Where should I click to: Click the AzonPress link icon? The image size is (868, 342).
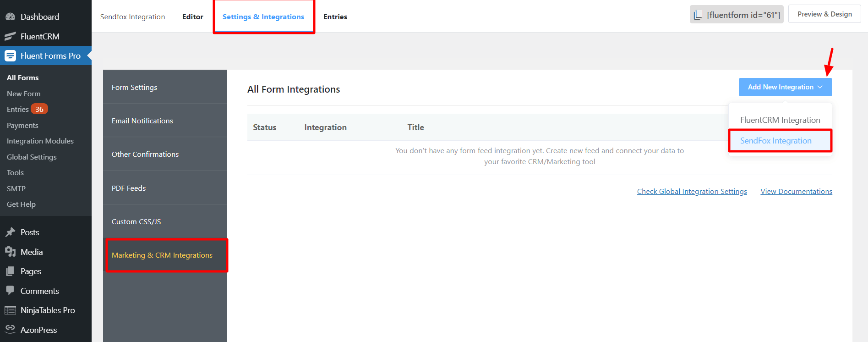click(x=10, y=329)
